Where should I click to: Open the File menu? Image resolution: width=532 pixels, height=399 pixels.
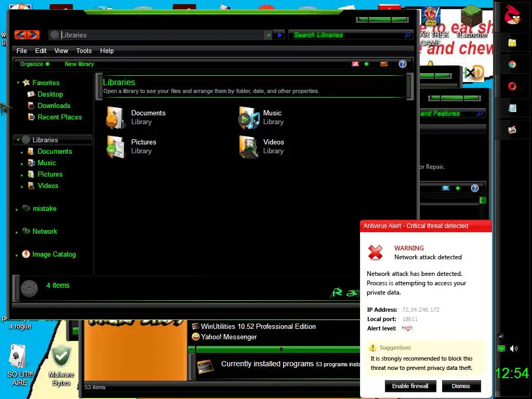[21, 50]
